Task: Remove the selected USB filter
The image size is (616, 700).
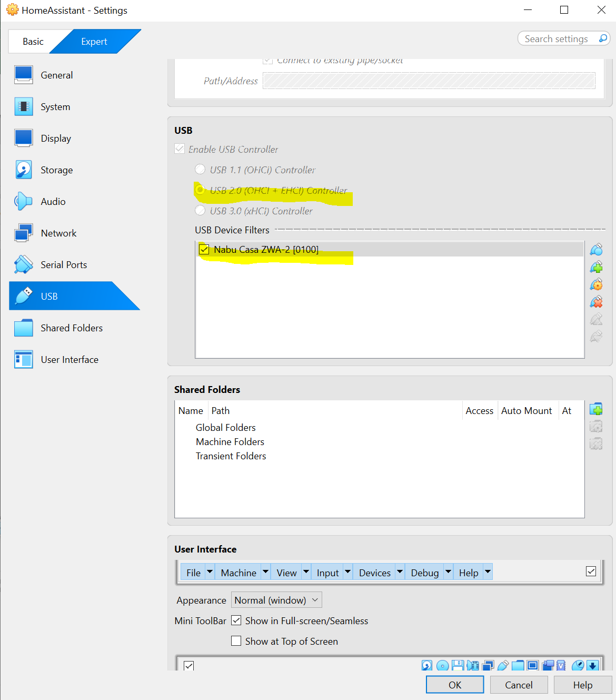Action: pos(596,302)
